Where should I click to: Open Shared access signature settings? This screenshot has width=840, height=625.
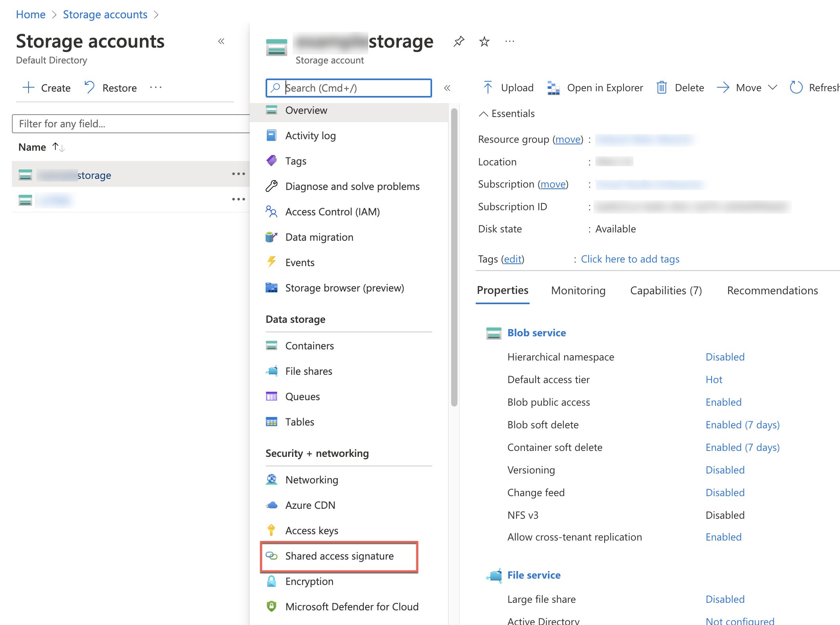coord(339,556)
